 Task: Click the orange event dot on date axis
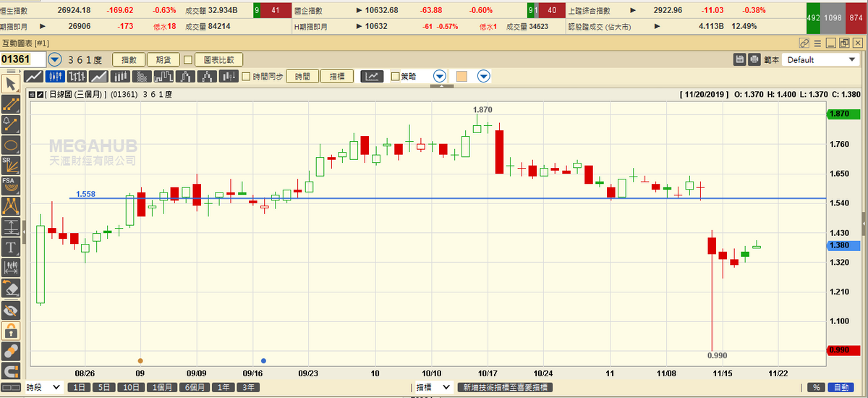[x=140, y=360]
